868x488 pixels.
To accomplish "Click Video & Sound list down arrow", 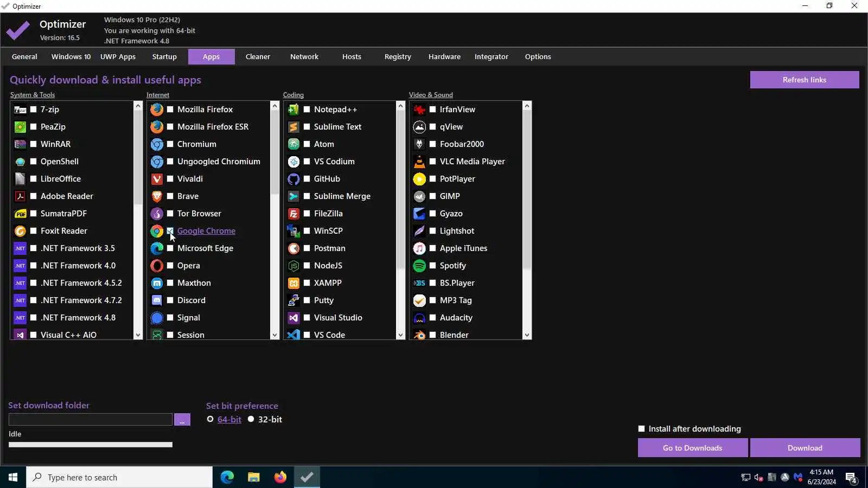I will point(527,335).
